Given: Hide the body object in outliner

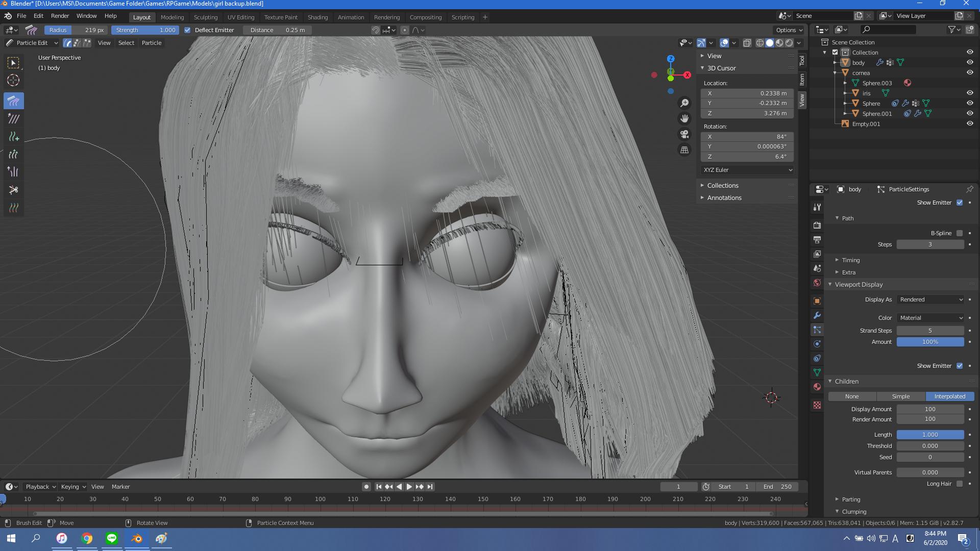Looking at the screenshot, I should (970, 62).
